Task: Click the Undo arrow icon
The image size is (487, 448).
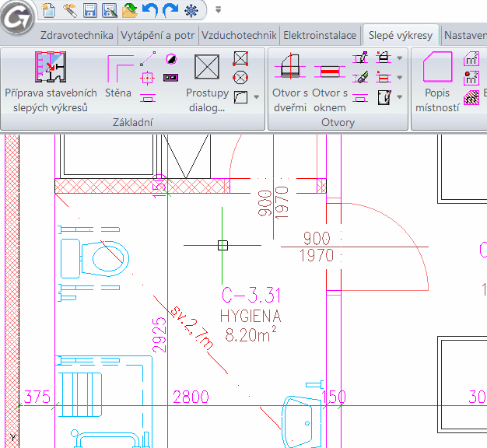Action: coord(150,11)
